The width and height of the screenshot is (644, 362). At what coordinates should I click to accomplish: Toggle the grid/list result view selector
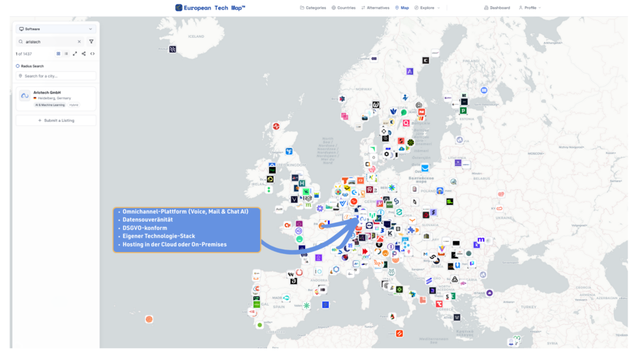(x=62, y=53)
